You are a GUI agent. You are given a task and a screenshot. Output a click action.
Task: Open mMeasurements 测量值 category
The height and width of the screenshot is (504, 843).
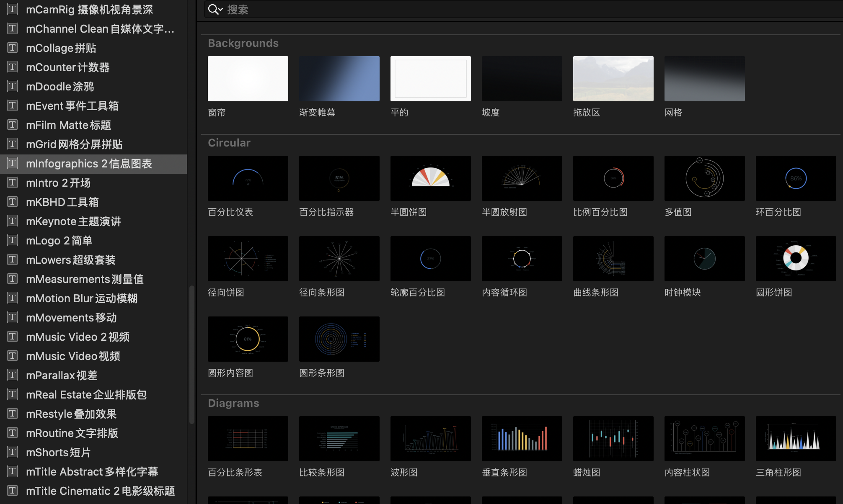[x=93, y=279]
